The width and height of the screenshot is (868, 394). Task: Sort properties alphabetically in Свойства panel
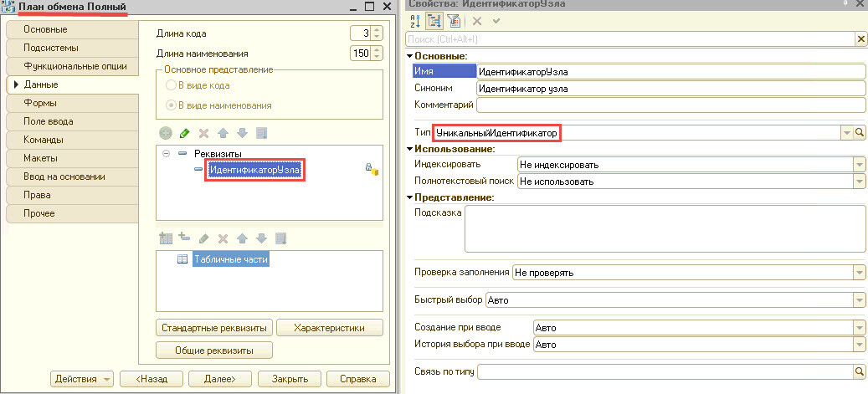click(416, 21)
